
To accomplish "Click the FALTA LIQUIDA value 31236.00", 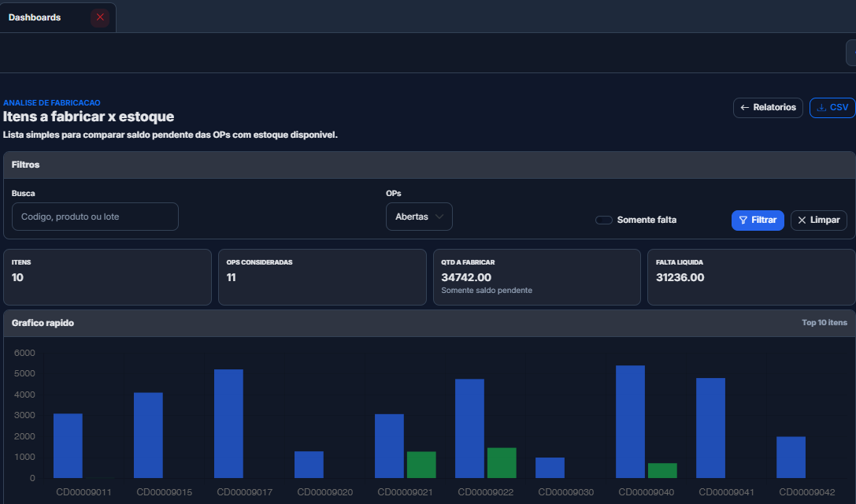I will (680, 277).
